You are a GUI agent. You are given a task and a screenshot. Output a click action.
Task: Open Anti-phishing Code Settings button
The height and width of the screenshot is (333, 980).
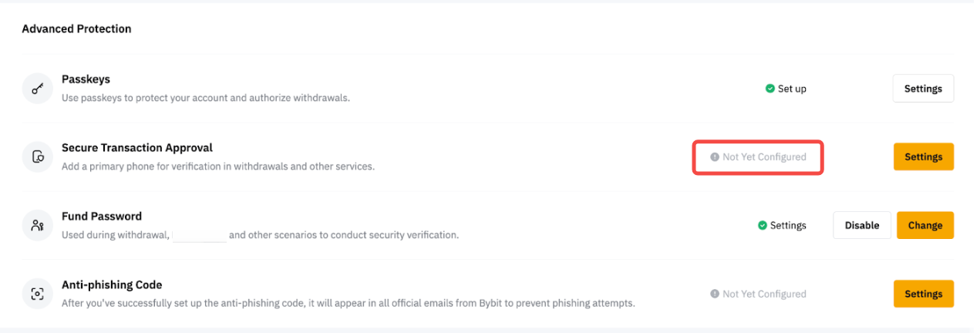coord(923,294)
